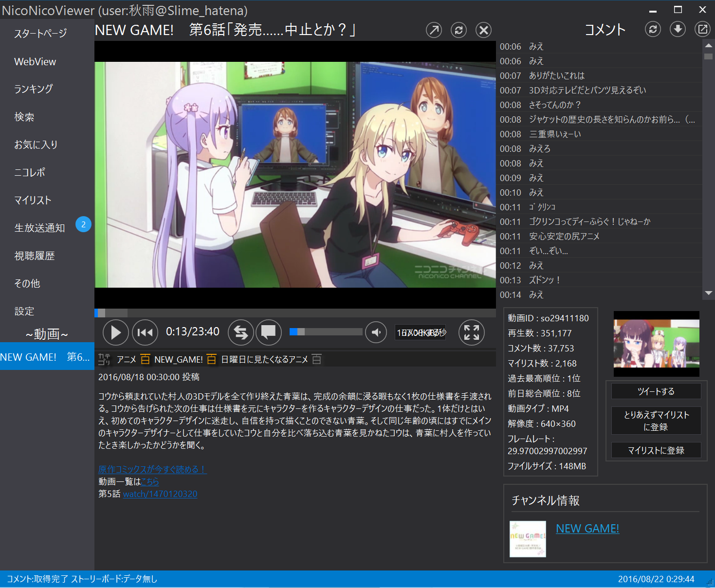Toggle comment display on video
The image size is (715, 588).
click(x=269, y=332)
